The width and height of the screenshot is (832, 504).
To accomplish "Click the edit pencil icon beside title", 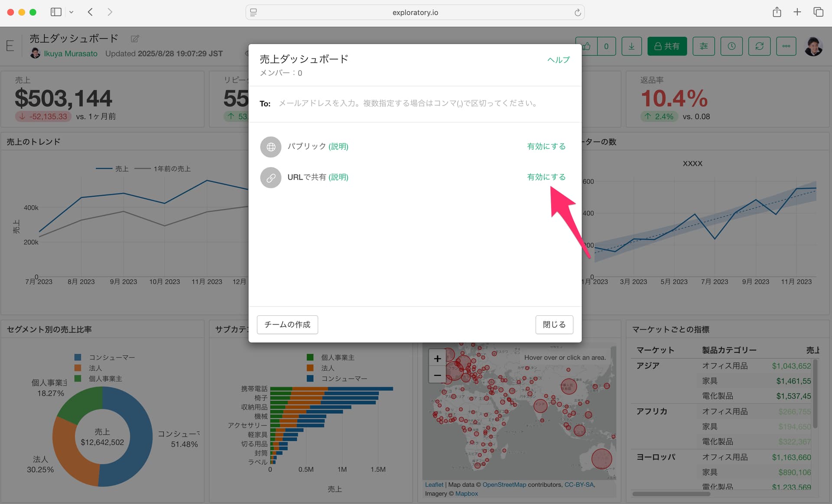I will (x=135, y=39).
